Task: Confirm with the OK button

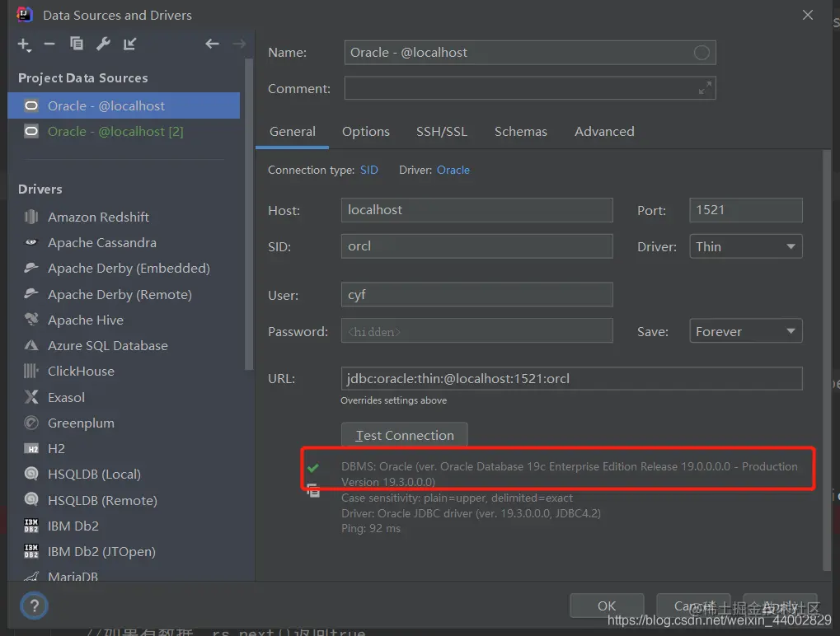Action: tap(607, 606)
